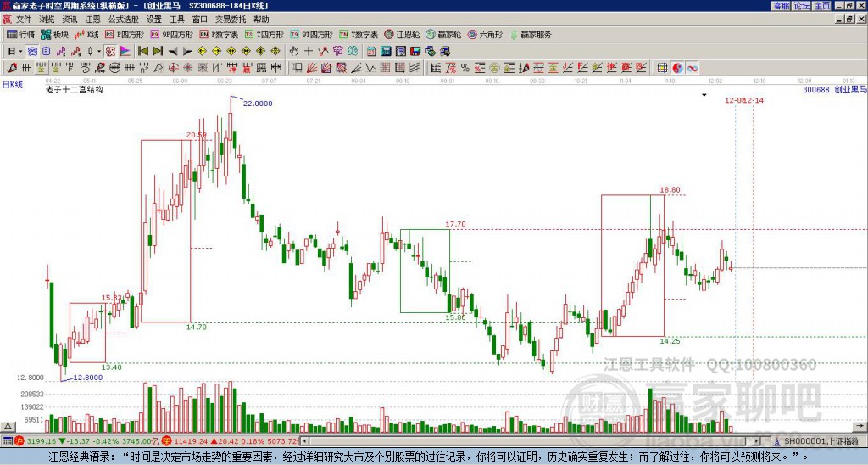Click the yellow diamond right-arrow icon
Viewport: 868px width, 465px height.
pyautogui.click(x=216, y=52)
